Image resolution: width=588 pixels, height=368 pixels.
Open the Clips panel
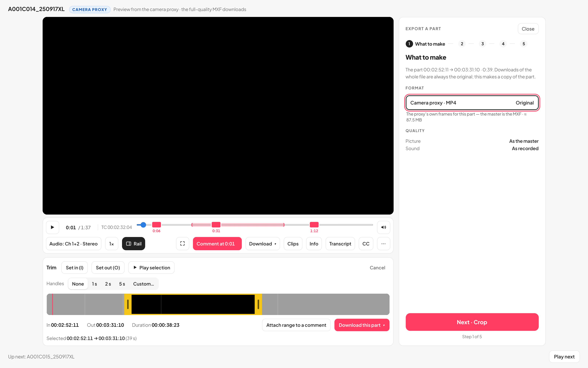(x=293, y=244)
